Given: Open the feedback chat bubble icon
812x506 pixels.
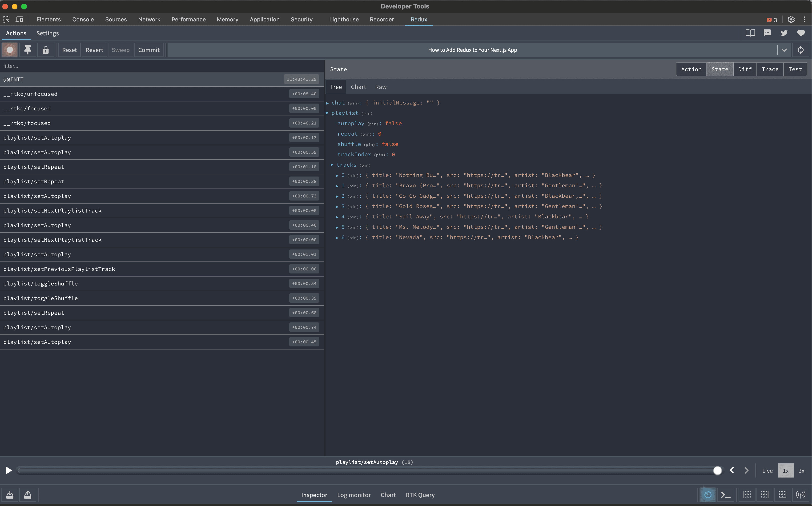Looking at the screenshot, I should [767, 33].
